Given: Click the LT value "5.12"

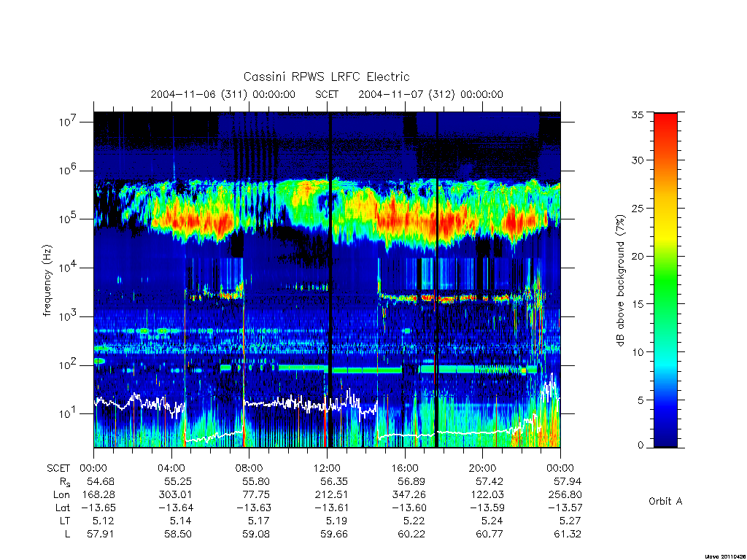Looking at the screenshot, I should 104,521.
